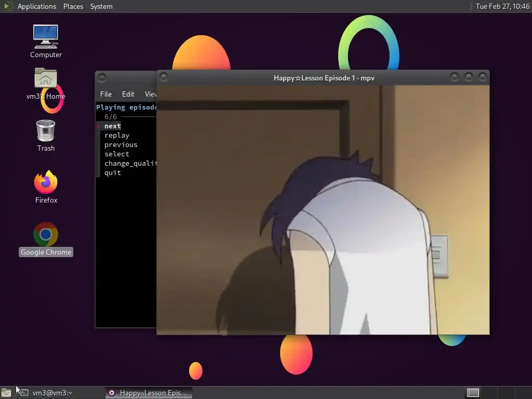532x399 pixels.
Task: Select the 'replay' option in terminal
Action: pos(117,136)
